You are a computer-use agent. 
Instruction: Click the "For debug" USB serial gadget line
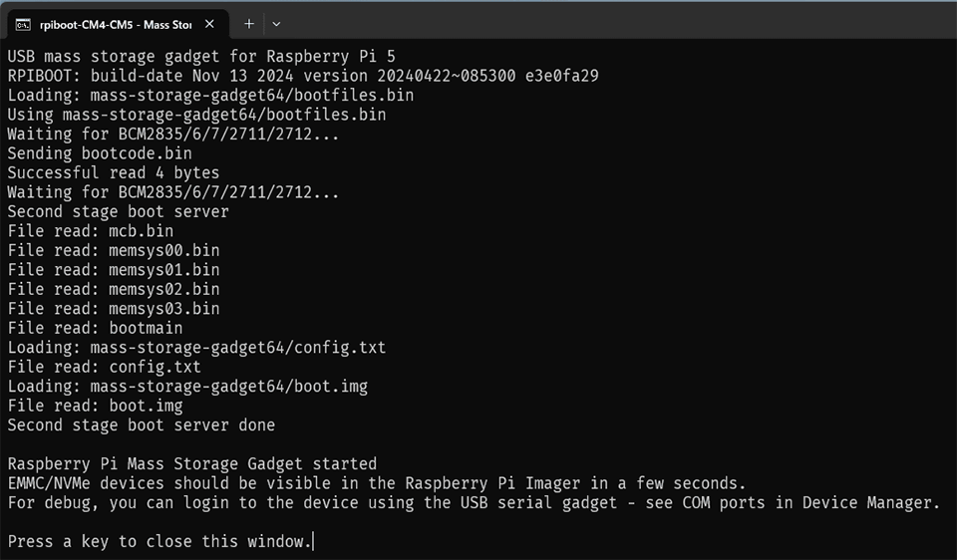[x=474, y=502]
